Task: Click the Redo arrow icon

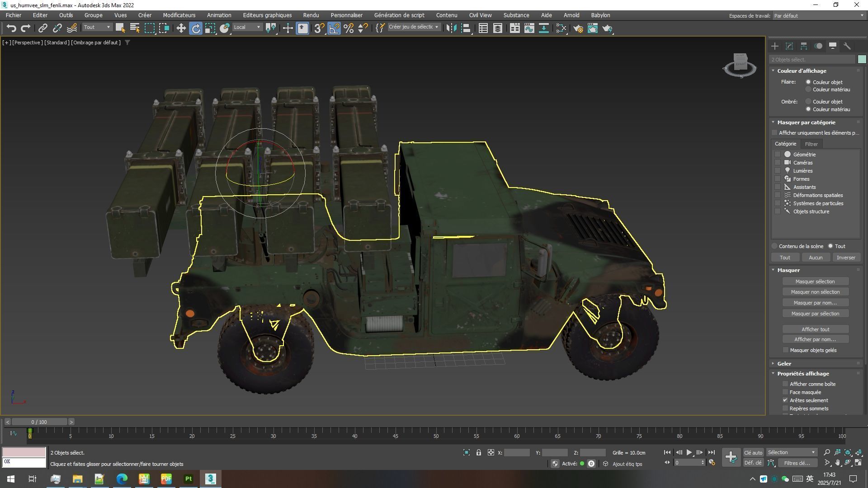Action: [26, 28]
